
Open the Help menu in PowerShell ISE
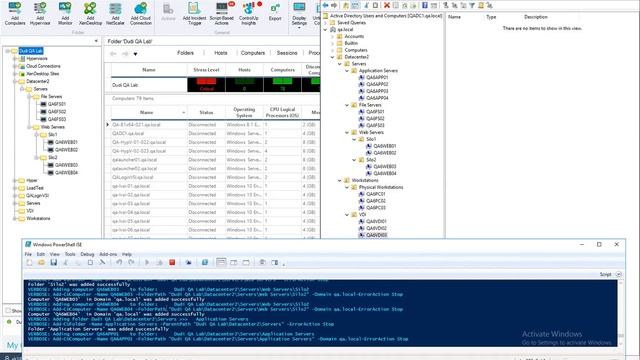(x=127, y=254)
